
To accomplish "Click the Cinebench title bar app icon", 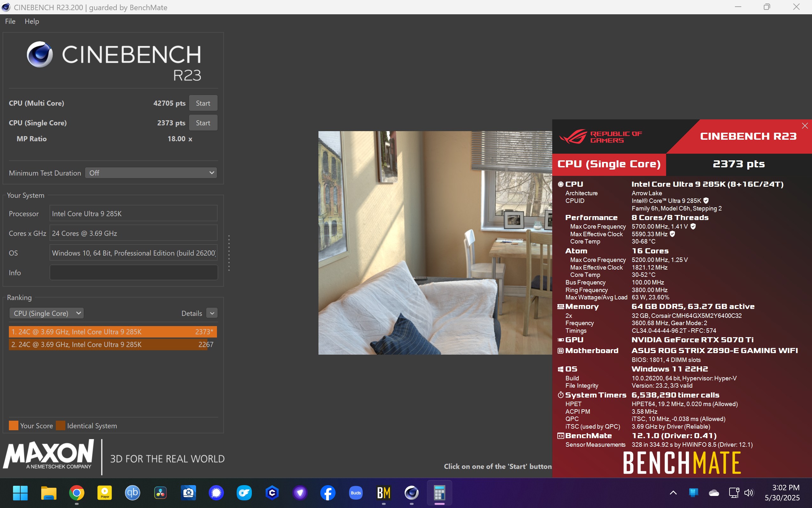I will click(6, 7).
